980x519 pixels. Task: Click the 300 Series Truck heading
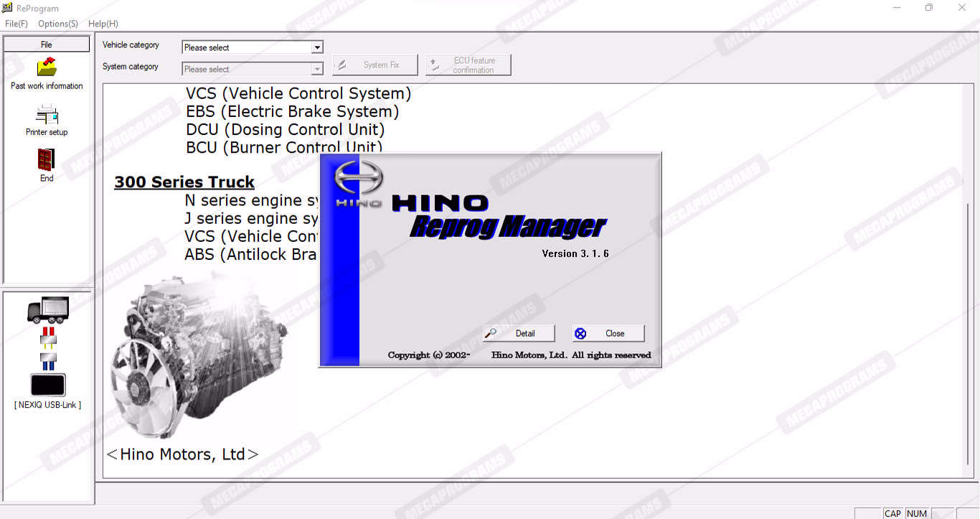184,182
